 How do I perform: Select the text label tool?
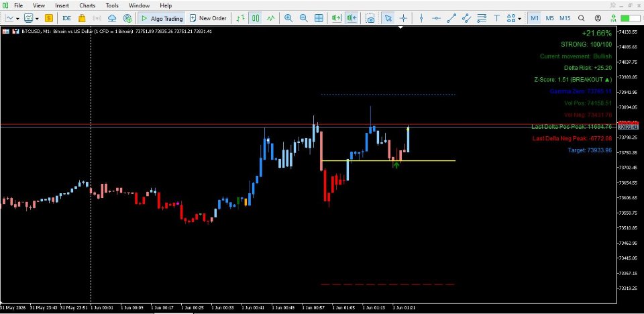pos(496,18)
